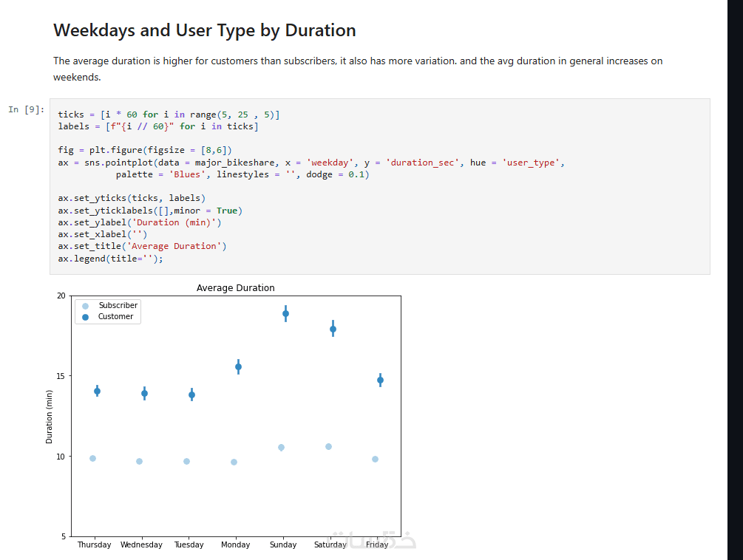
Task: Click the "Weekdays and User Type by Duration" heading
Action: tap(205, 30)
